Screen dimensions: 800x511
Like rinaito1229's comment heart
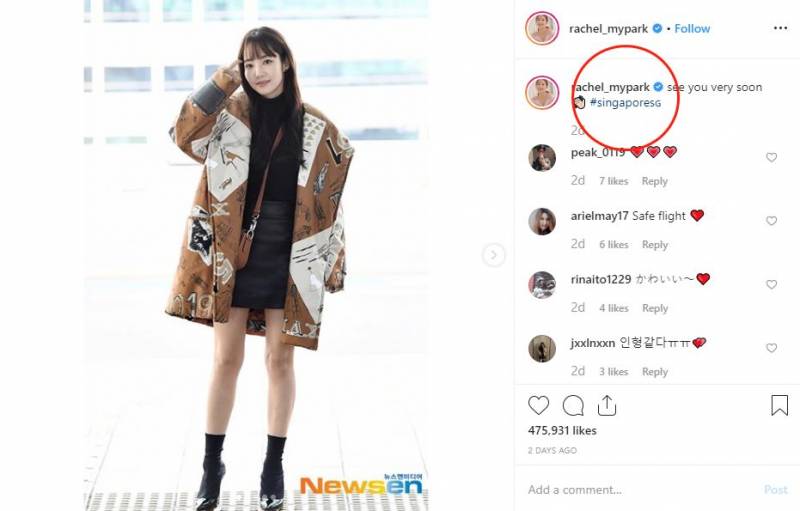click(x=771, y=285)
